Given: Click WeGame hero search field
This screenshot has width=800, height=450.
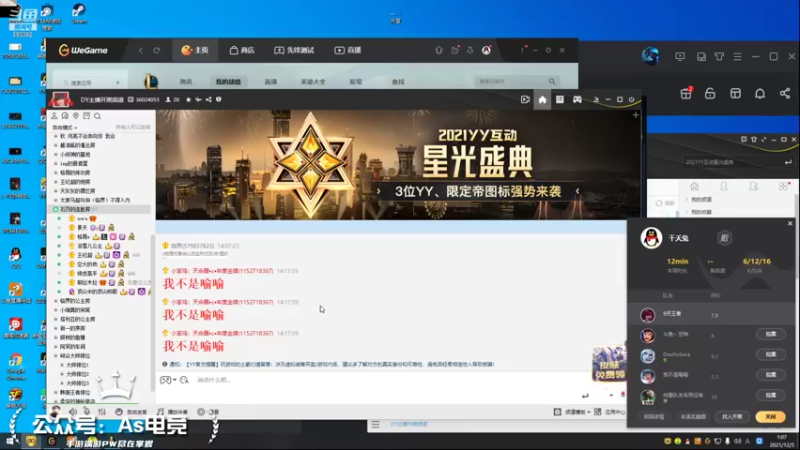Looking at the screenshot, I should pos(515,81).
